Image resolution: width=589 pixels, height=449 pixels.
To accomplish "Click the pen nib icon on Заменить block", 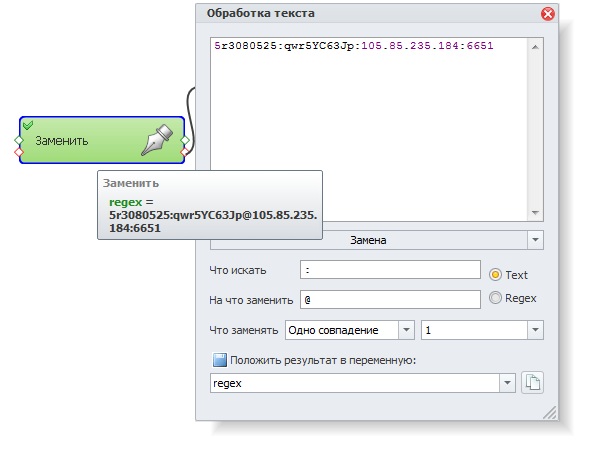I will [x=157, y=140].
